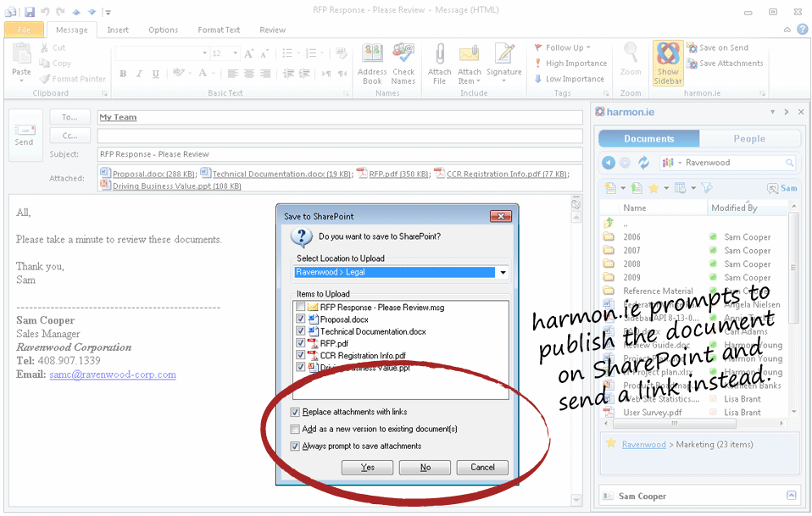Image resolution: width=812 pixels, height=516 pixels.
Task: Click the Signature icon
Action: [x=503, y=53]
